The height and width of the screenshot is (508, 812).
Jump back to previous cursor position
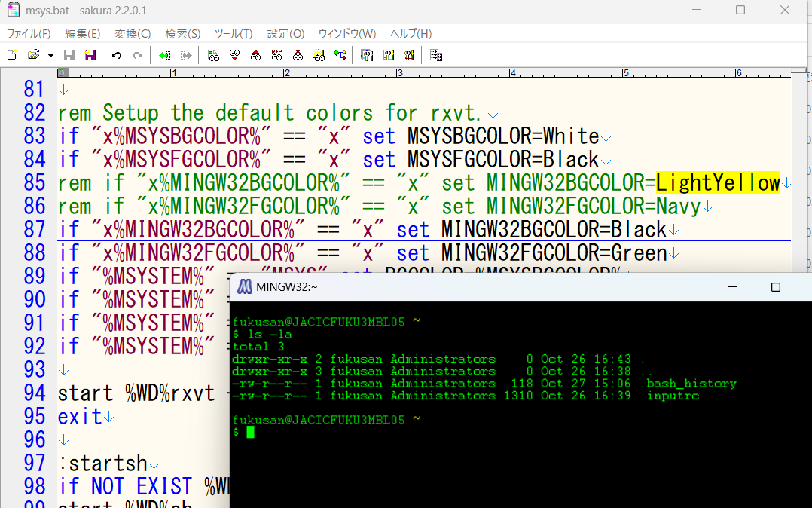(x=166, y=55)
